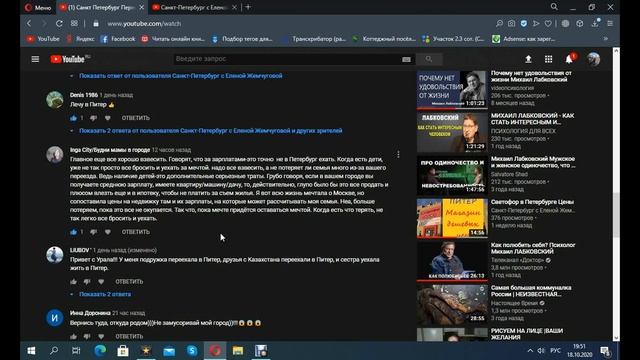Heart the LIUBOV comment
The width and height of the screenshot is (640, 360).
pos(101,282)
